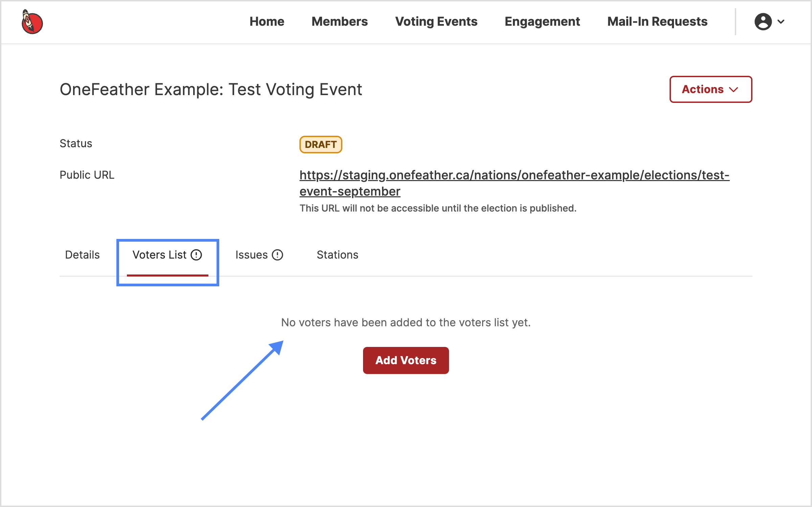Click the DRAFT status badge
Screen dimensions: 812x507
320,145
